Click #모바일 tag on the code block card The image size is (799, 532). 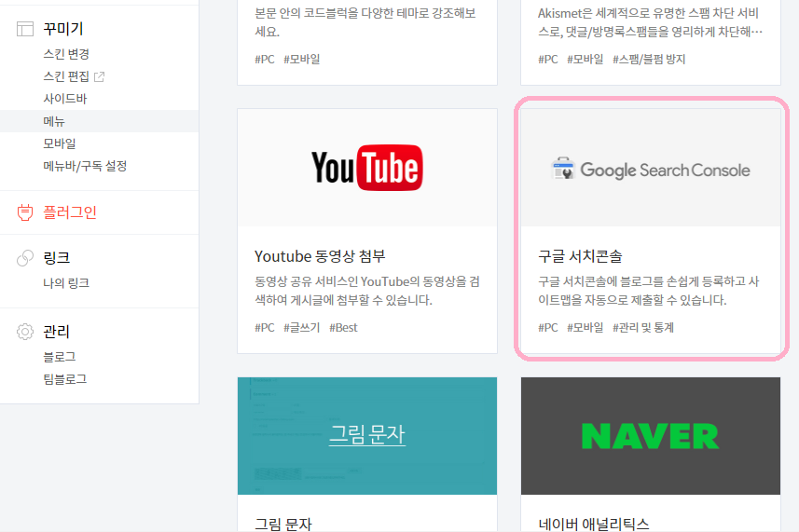(x=302, y=59)
